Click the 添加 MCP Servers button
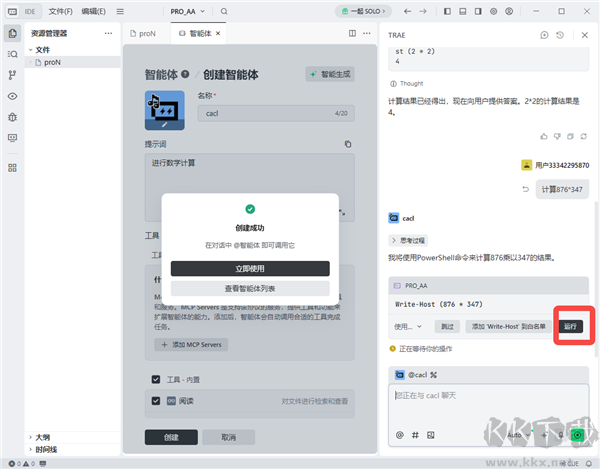 tap(191, 345)
